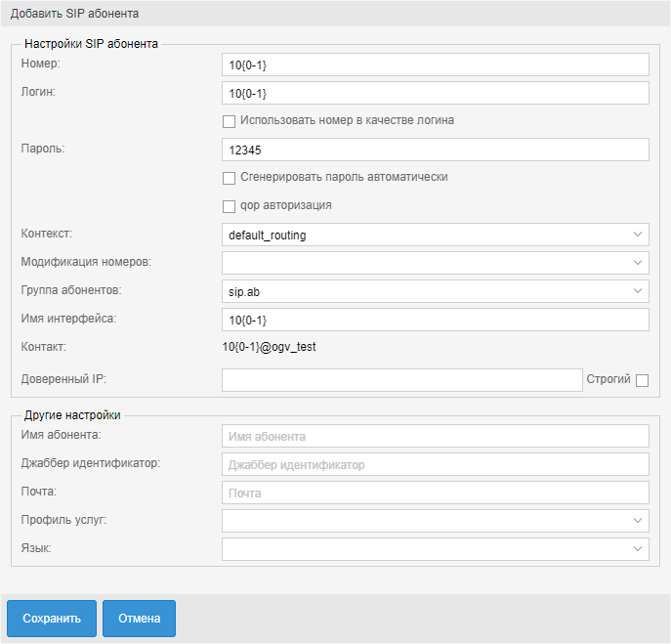Enable 'Использовать номер в качестве логина' checkbox
This screenshot has width=671, height=644.
tap(230, 121)
